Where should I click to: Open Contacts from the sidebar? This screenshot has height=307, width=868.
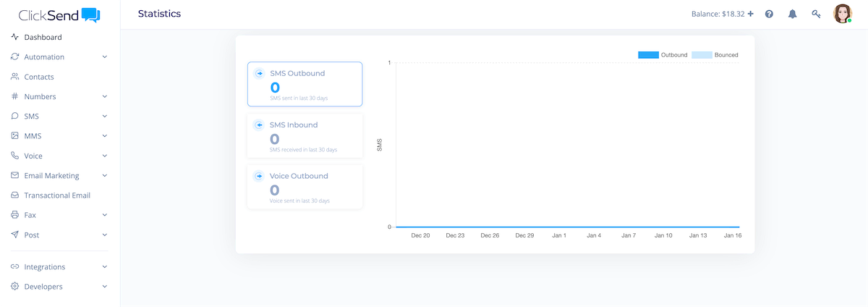pos(39,77)
